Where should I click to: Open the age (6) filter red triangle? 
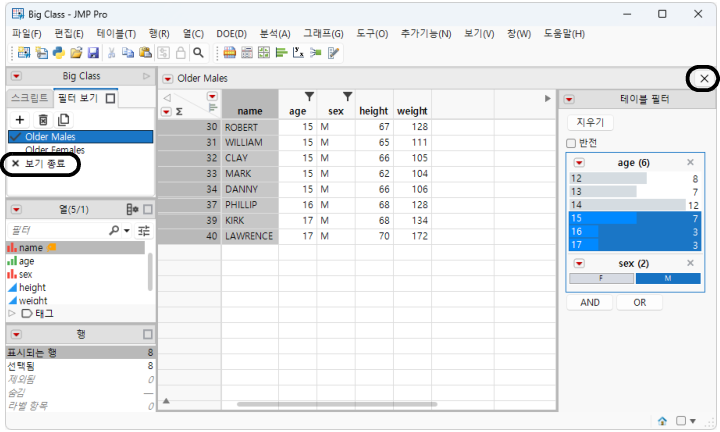point(579,163)
